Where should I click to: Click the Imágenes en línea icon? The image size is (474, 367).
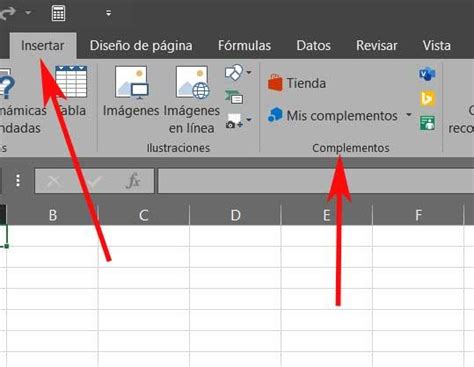tap(193, 82)
